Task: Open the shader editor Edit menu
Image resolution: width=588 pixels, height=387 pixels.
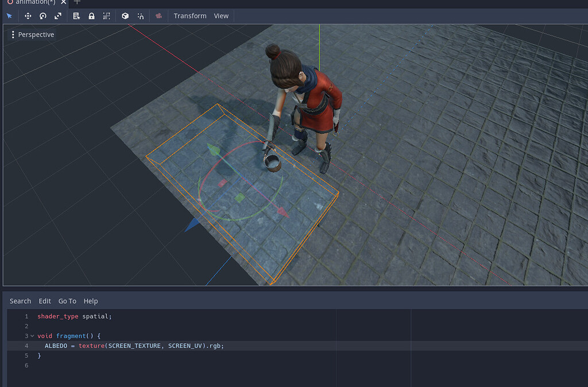Action: 45,301
